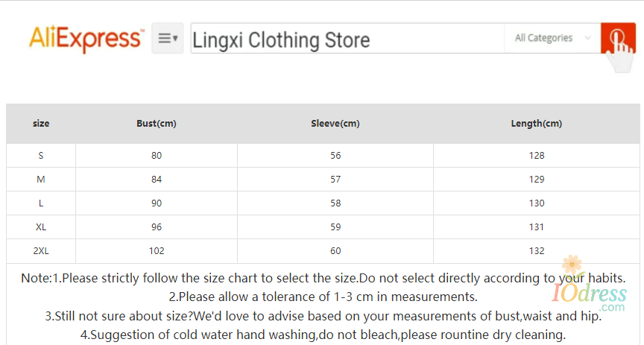Click the small arrow beside the menu icon
The width and height of the screenshot is (644, 345).
click(x=175, y=38)
